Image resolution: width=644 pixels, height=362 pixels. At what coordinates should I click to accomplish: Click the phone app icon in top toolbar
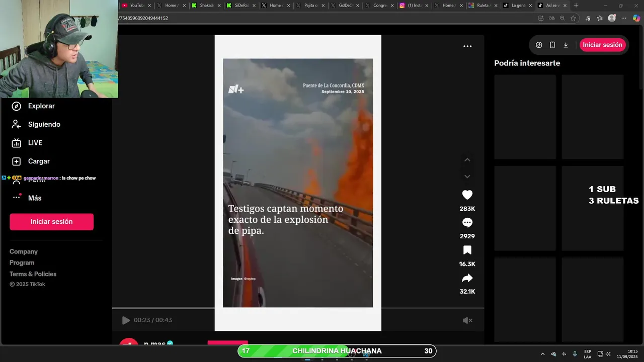click(x=552, y=45)
